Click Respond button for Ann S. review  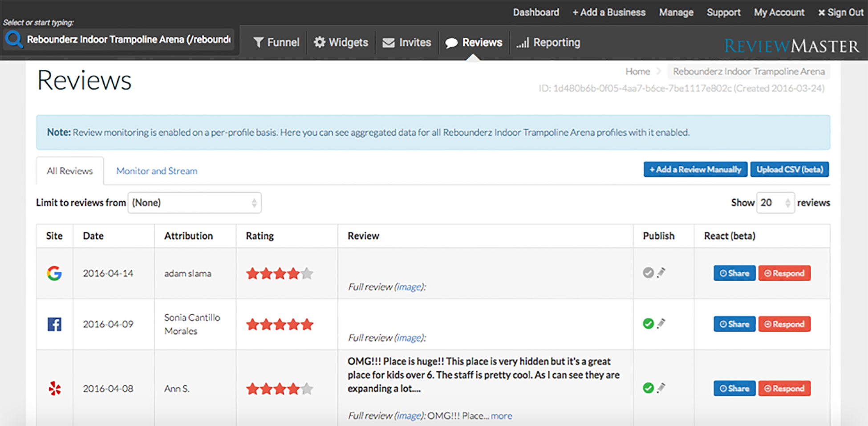pyautogui.click(x=784, y=388)
